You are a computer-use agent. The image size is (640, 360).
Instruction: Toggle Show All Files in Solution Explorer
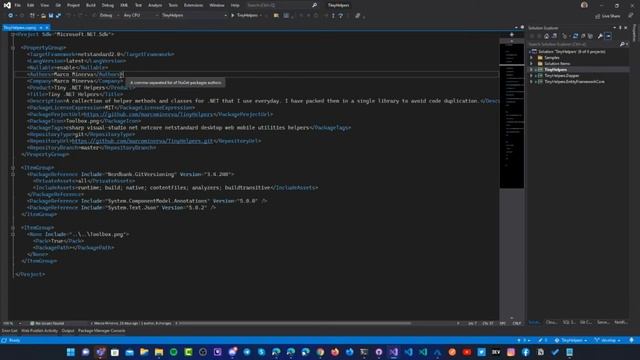click(590, 36)
